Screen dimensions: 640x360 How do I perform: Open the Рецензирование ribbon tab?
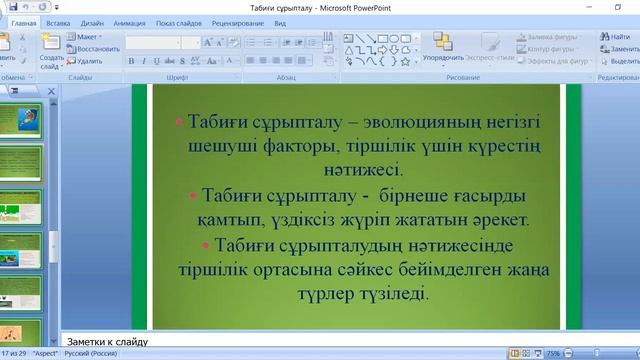pyautogui.click(x=238, y=23)
